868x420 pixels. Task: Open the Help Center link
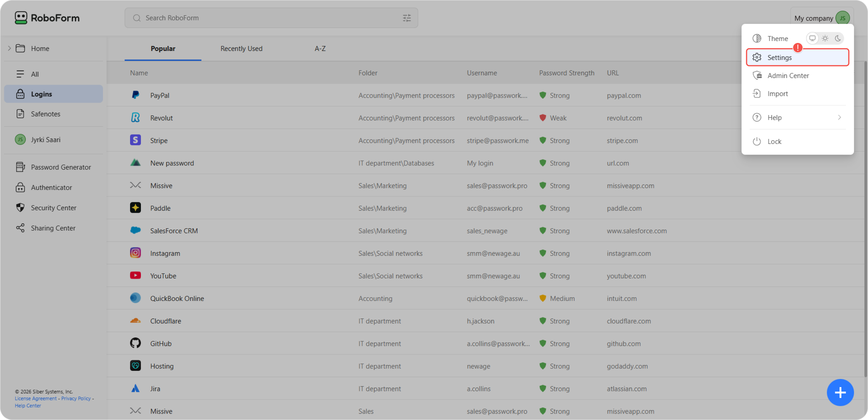point(28,406)
